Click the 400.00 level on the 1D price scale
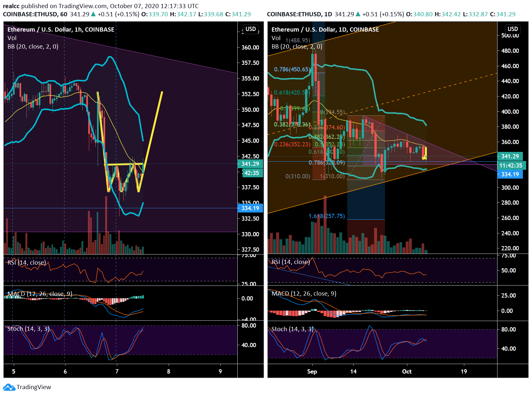This screenshot has height=396, width=532. [x=510, y=112]
